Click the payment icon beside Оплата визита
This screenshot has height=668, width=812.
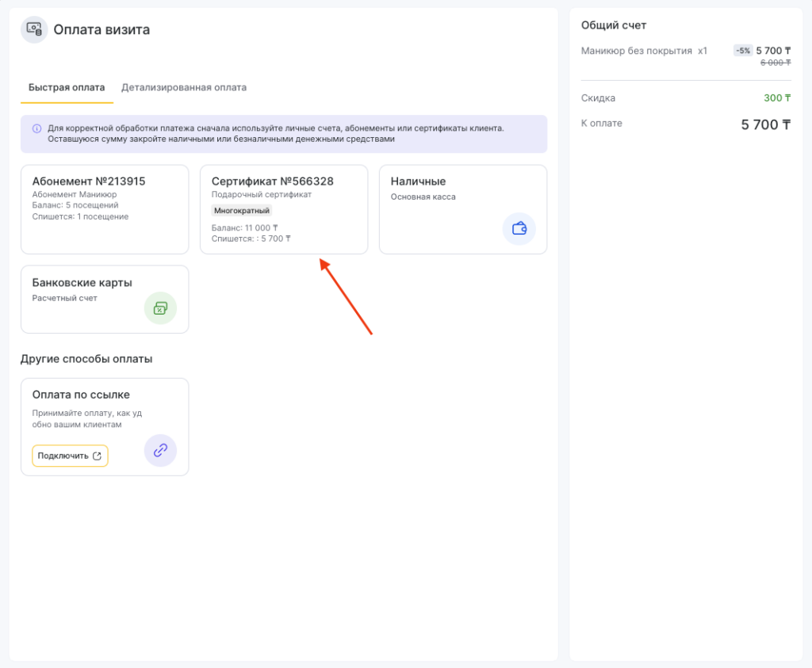point(34,29)
